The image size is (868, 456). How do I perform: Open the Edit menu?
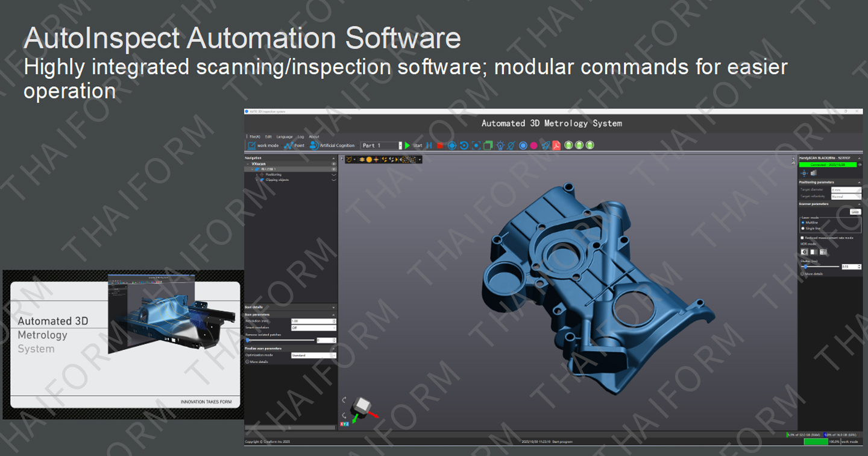coord(268,137)
